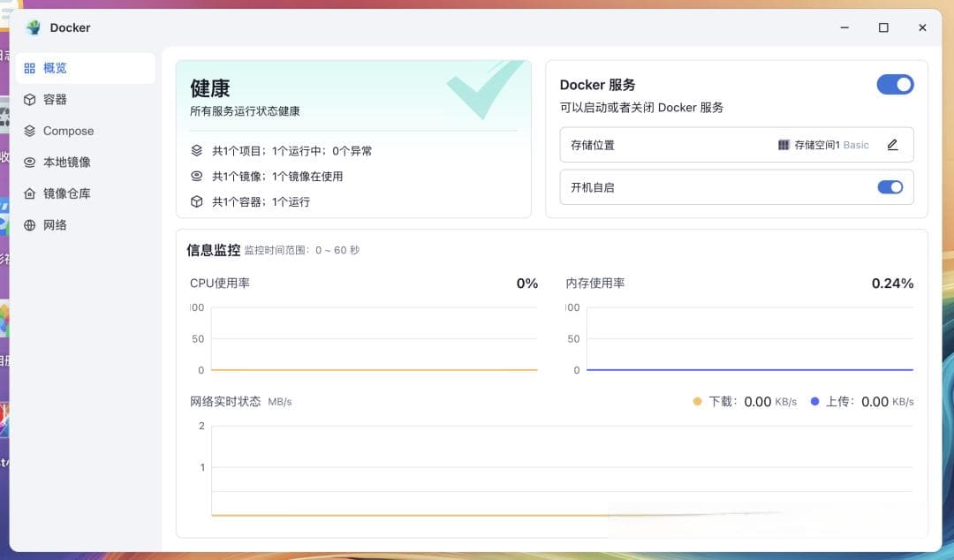The height and width of the screenshot is (560, 954).
Task: Click the blue upload legend dot
Action: (x=814, y=401)
